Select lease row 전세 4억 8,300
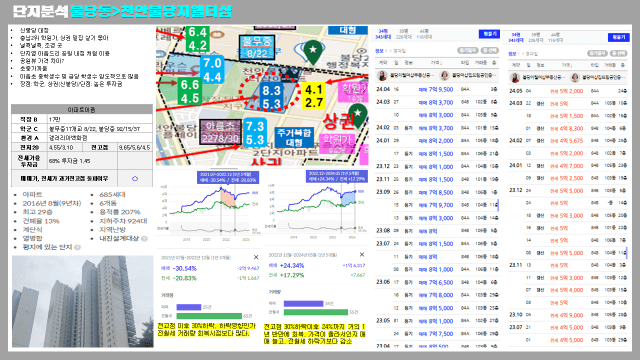Viewport: 640px width, 360px height. click(568, 128)
